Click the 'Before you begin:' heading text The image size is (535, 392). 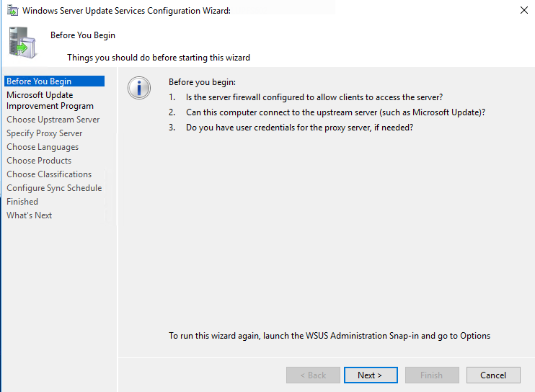202,82
